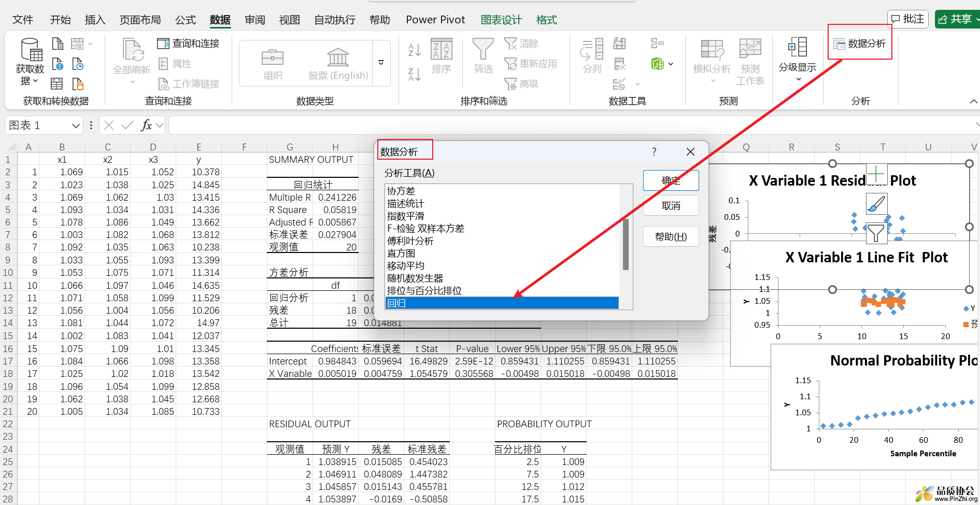
Task: Open the Refresh All dropdown arrow
Action: [132, 82]
